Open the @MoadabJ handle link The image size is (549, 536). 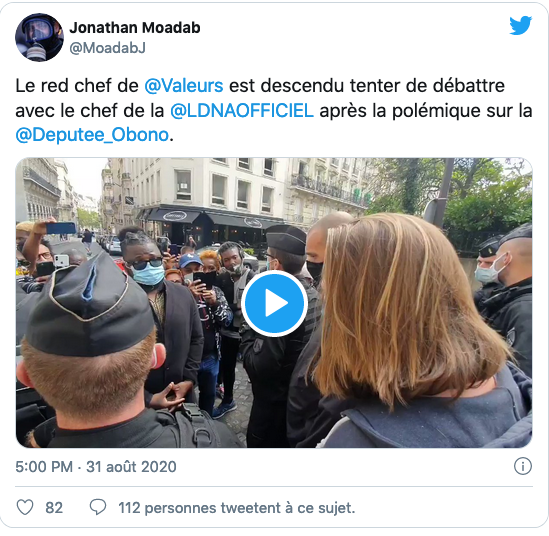(x=107, y=48)
